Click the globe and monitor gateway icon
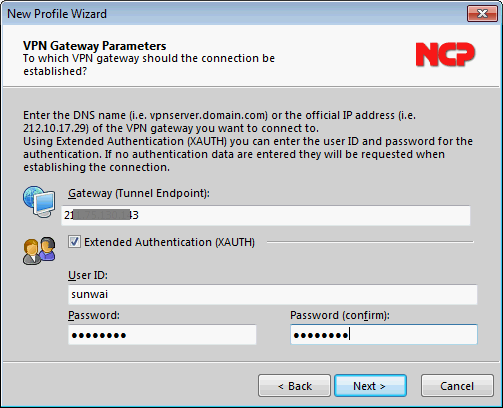 point(39,202)
